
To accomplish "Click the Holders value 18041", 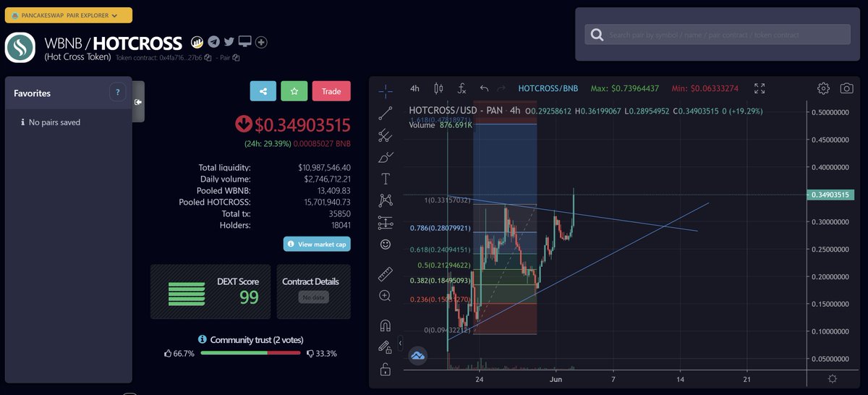I will 339,225.
